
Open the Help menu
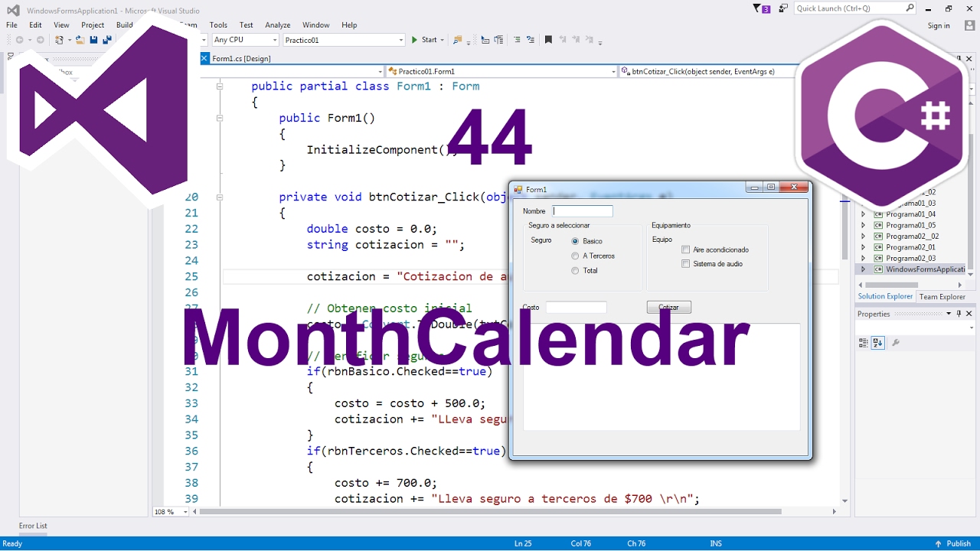[x=349, y=25]
